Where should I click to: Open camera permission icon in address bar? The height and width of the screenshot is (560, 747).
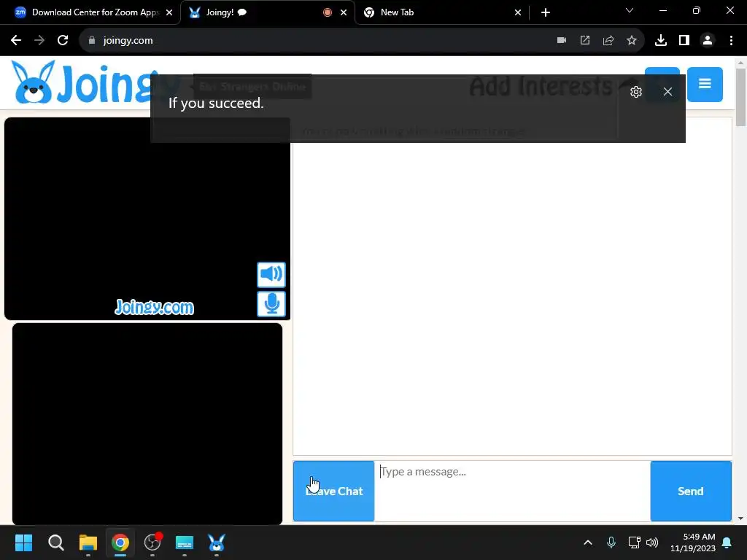pos(562,41)
